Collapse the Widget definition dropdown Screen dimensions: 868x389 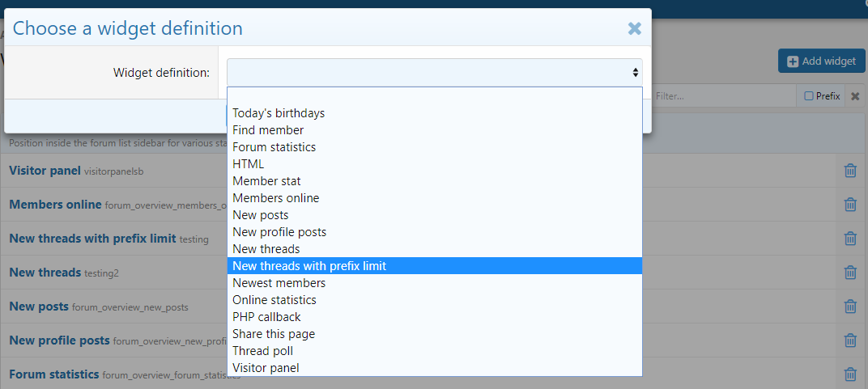point(434,73)
